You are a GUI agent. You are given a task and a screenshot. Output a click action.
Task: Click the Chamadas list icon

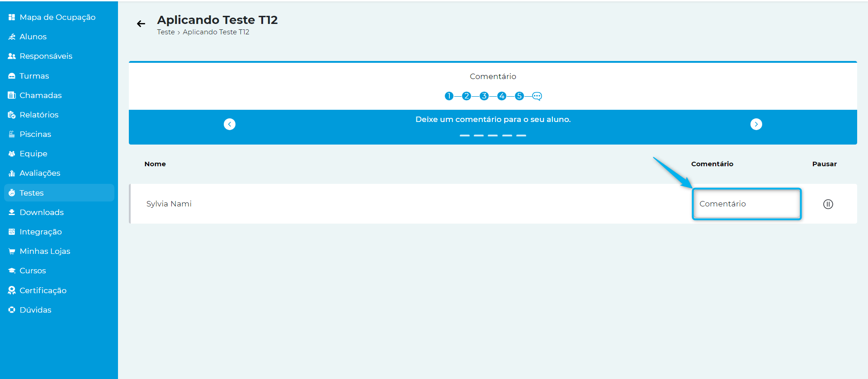pos(12,95)
